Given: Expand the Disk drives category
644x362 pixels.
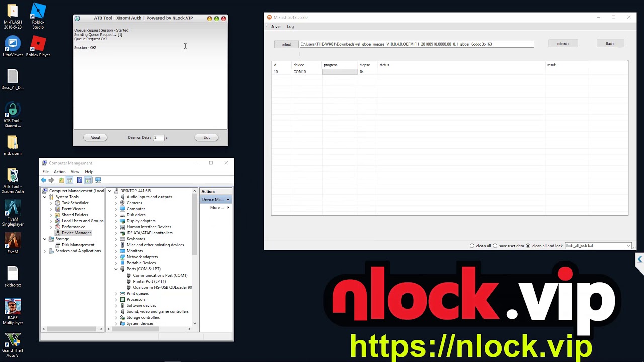Looking at the screenshot, I should tap(116, 215).
